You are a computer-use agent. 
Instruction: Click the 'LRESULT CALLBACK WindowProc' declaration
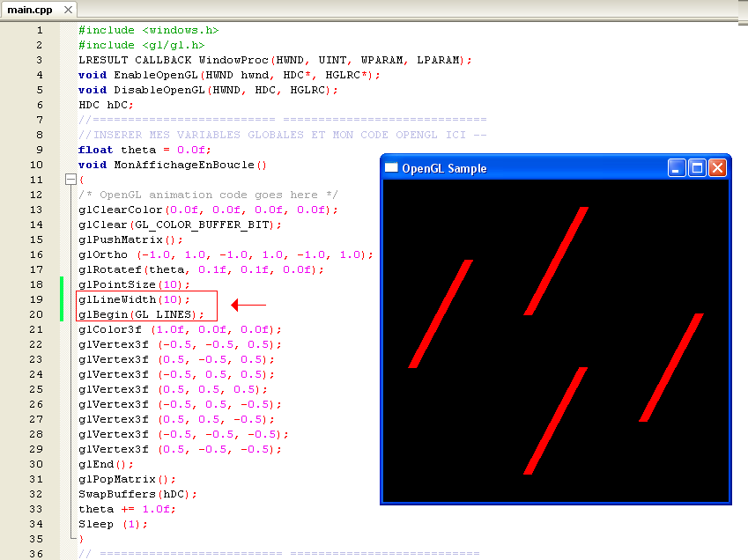[275, 60]
